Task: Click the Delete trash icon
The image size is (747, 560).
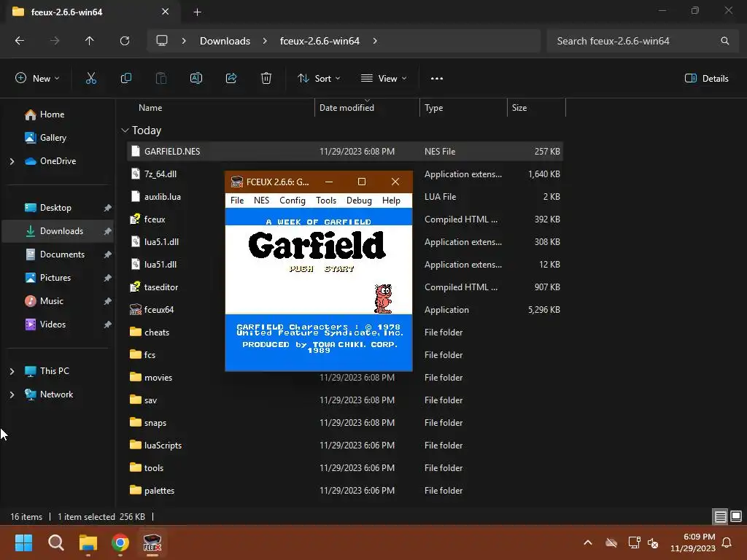Action: point(266,79)
